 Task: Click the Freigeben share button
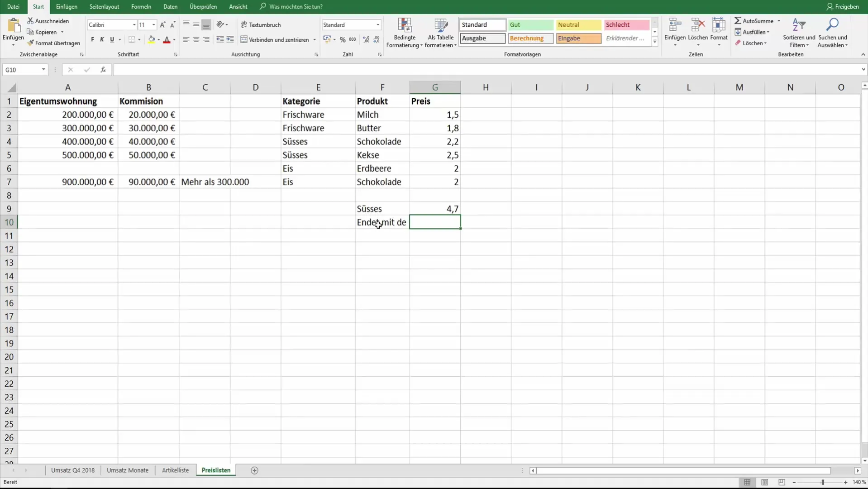coord(843,7)
